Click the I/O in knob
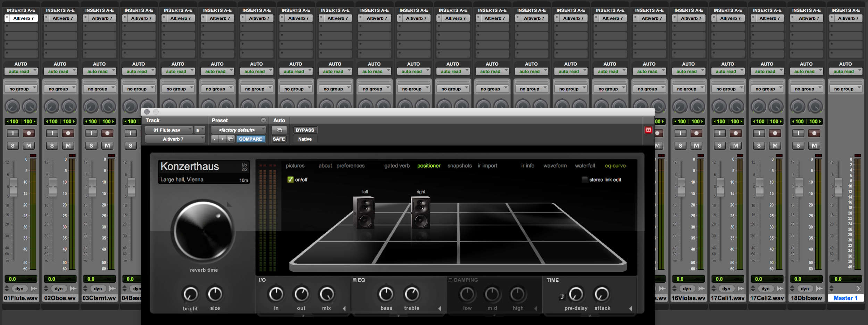868x325 pixels. pos(276,294)
